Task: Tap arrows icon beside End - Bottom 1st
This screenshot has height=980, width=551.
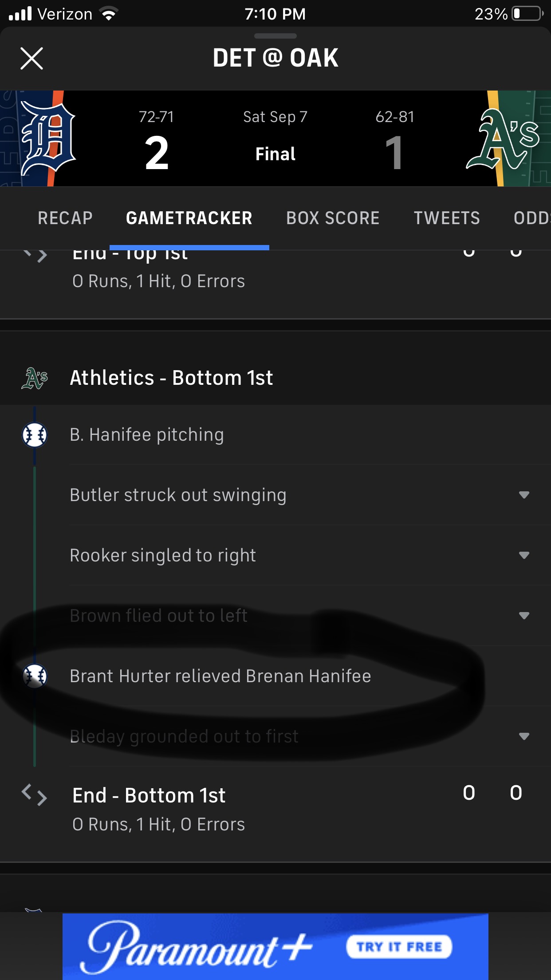Action: tap(35, 794)
